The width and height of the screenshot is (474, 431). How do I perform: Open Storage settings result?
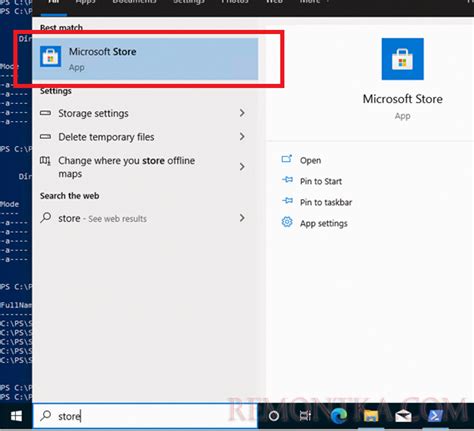145,113
